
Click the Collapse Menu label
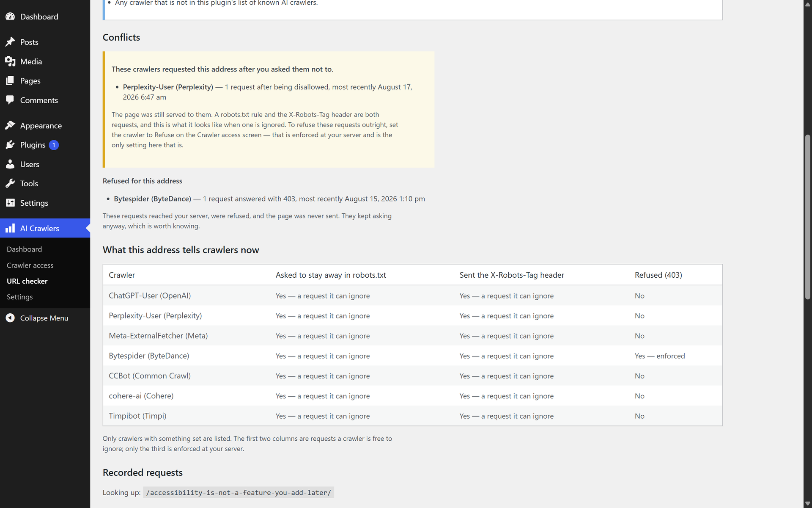(44, 318)
